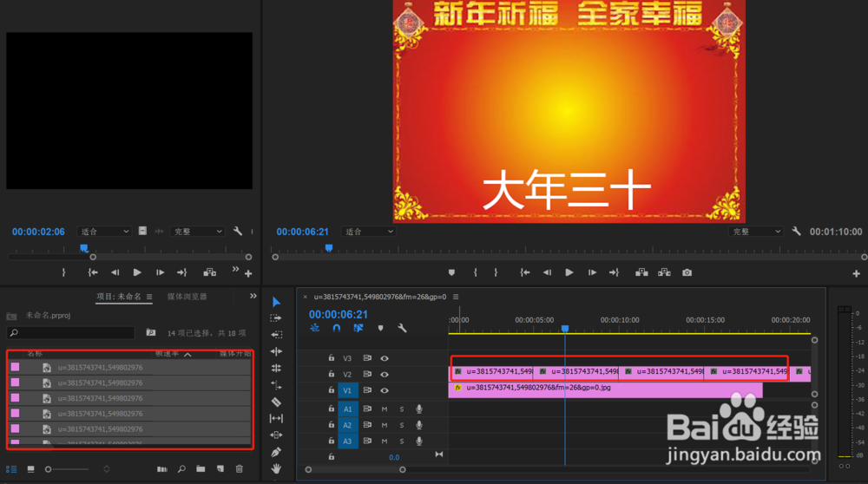Viewport: 868px width, 484px height.
Task: Select the Razor tool
Action: [x=276, y=402]
